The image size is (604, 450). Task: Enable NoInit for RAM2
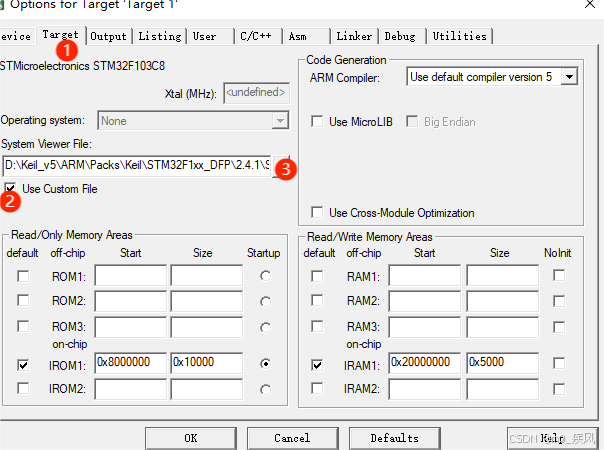coord(559,301)
